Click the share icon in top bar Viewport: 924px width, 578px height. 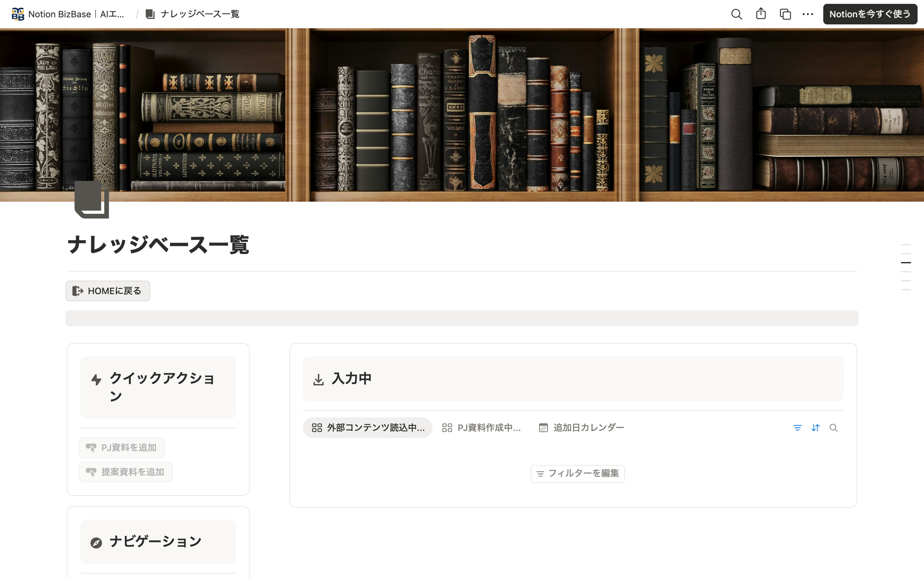(x=761, y=14)
